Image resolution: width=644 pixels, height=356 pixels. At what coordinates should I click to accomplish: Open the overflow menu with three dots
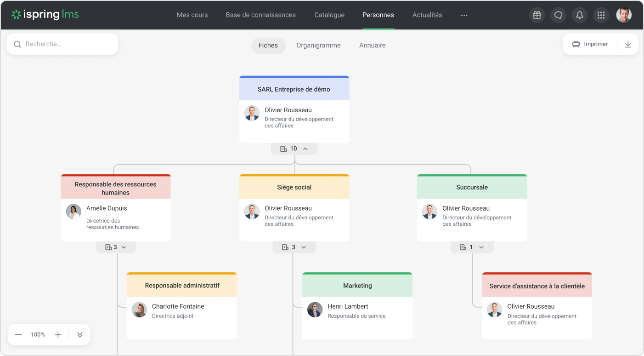coord(464,15)
